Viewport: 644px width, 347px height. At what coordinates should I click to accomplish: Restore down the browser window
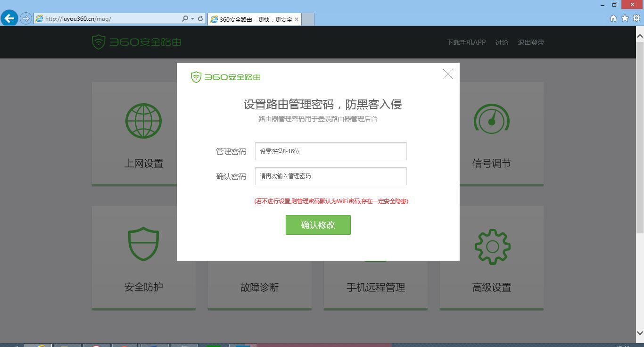click(x=615, y=4)
